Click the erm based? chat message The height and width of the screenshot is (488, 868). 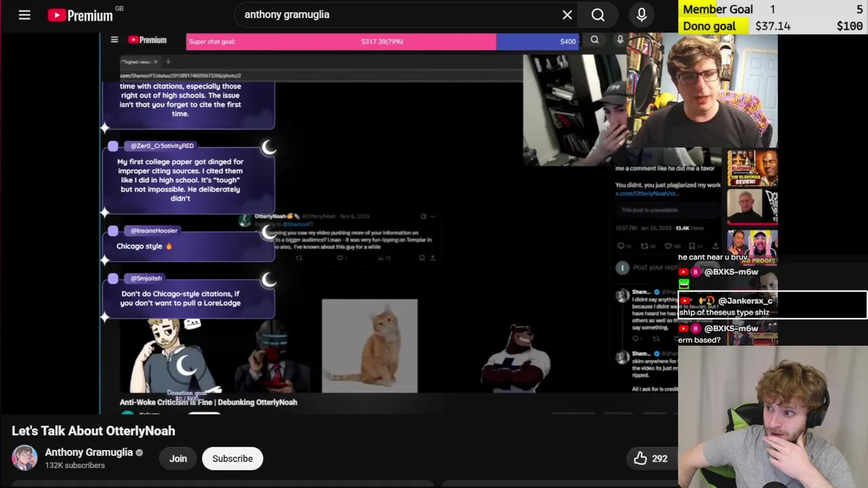click(x=699, y=340)
